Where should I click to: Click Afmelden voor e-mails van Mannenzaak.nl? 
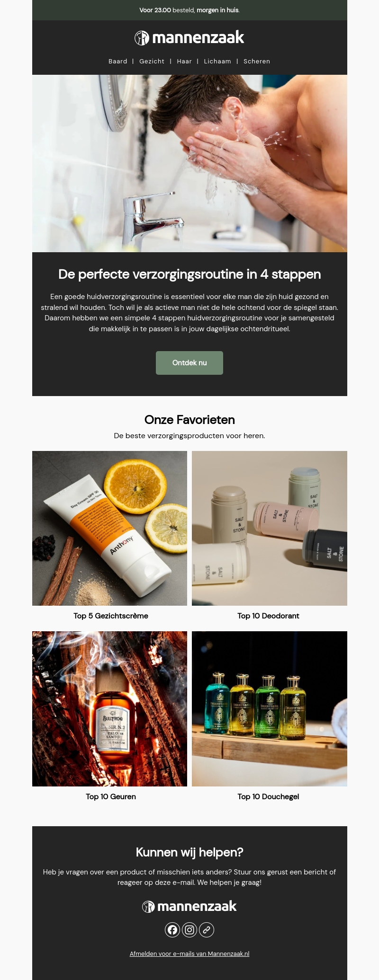(x=189, y=954)
